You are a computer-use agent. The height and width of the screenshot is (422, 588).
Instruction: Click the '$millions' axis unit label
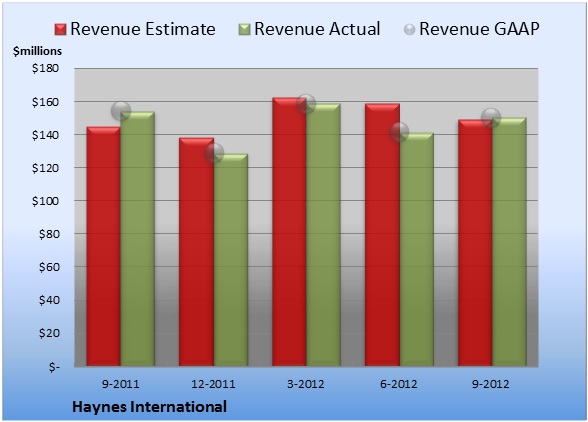(38, 51)
